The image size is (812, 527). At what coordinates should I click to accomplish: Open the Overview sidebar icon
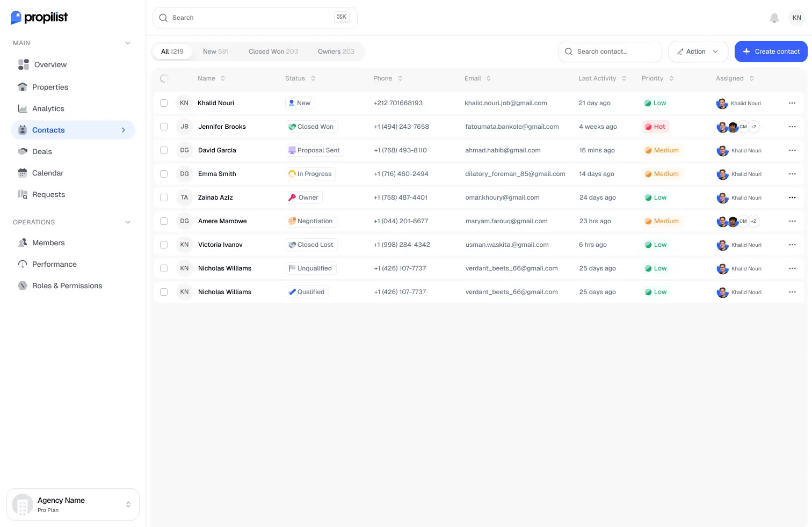23,64
